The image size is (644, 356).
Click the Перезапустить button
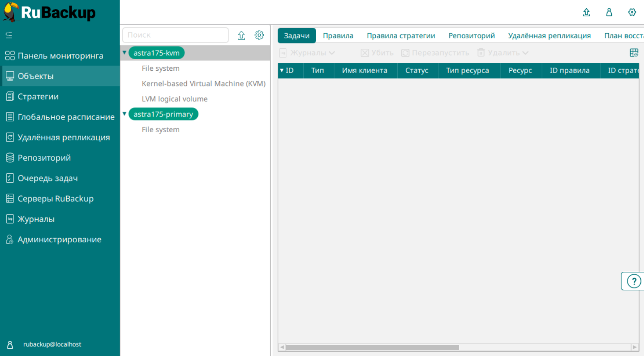coord(435,53)
